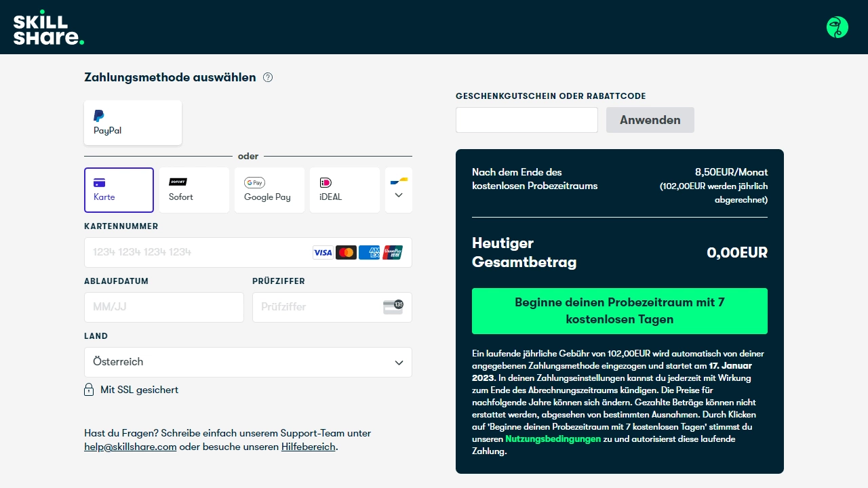Open the user profile avatar menu
Viewport: 868px width, 488px height.
(x=837, y=27)
